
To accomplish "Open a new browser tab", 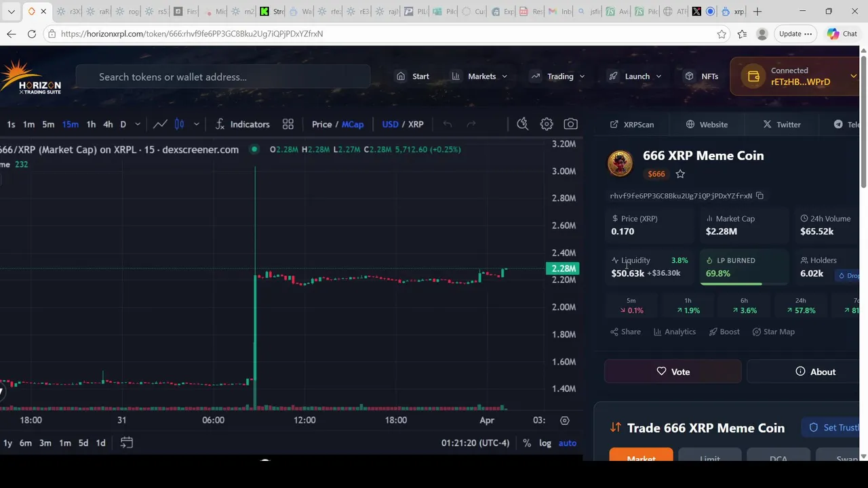I will click(757, 12).
